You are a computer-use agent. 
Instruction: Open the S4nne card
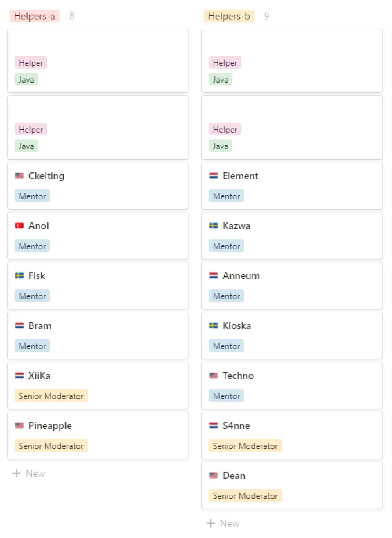click(292, 436)
